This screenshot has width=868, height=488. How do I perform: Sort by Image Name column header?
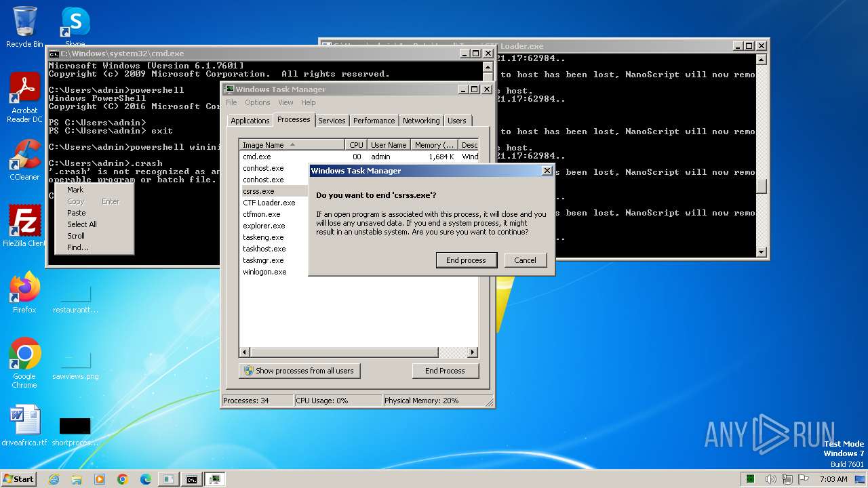(x=292, y=145)
